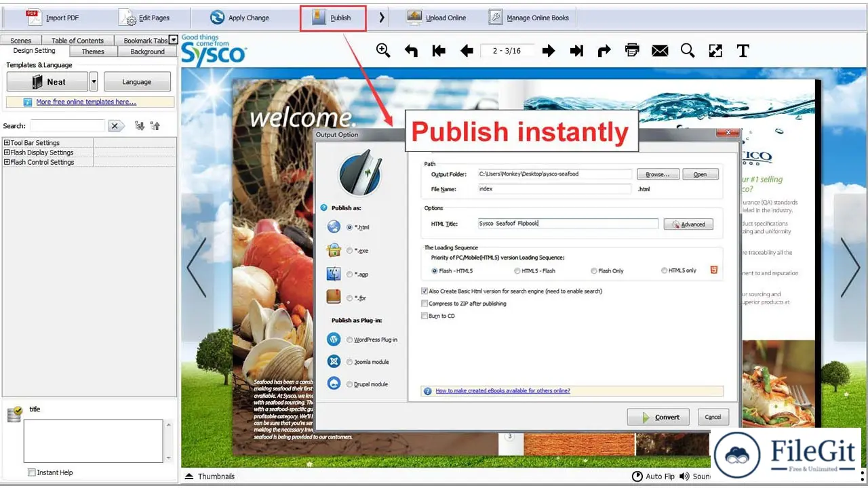Click the Convert button

click(658, 418)
